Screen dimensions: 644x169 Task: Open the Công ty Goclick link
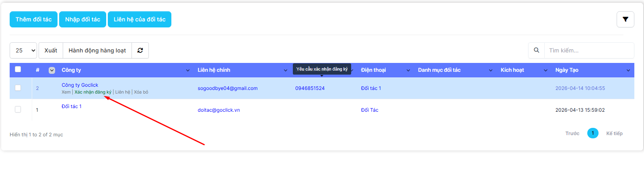click(x=80, y=85)
